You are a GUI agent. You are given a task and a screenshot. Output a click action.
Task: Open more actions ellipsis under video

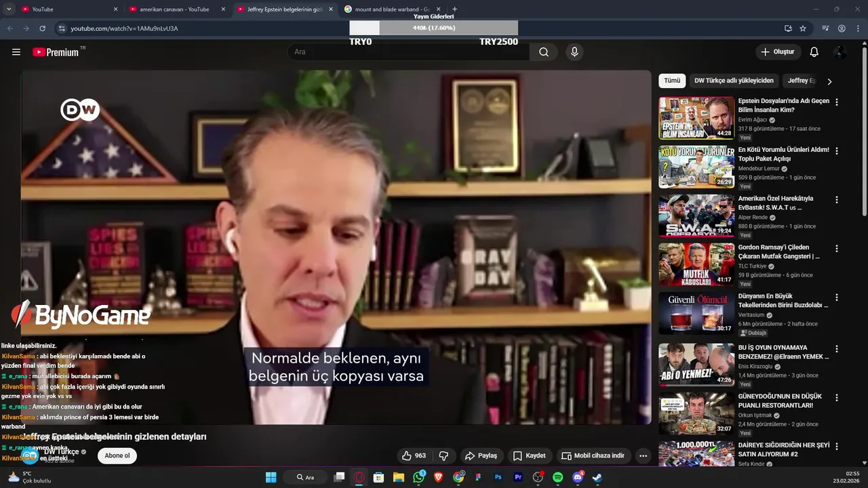pyautogui.click(x=643, y=456)
